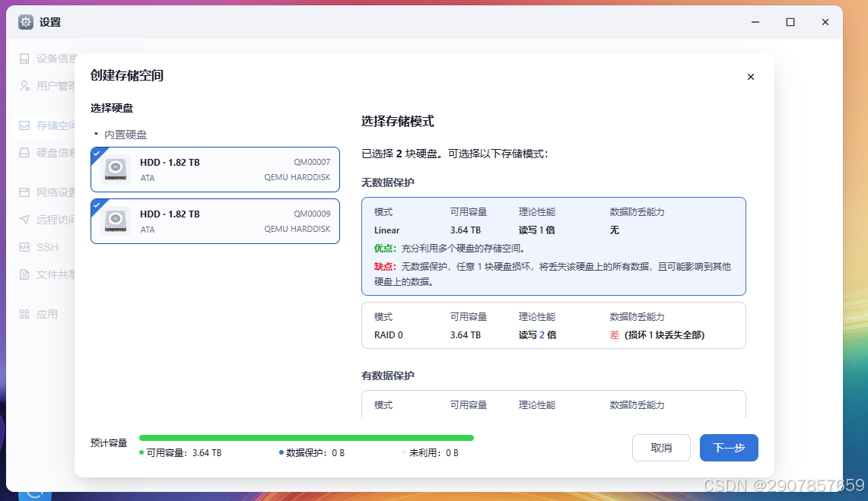The width and height of the screenshot is (868, 501).
Task: Close the Settings window
Action: 825,22
